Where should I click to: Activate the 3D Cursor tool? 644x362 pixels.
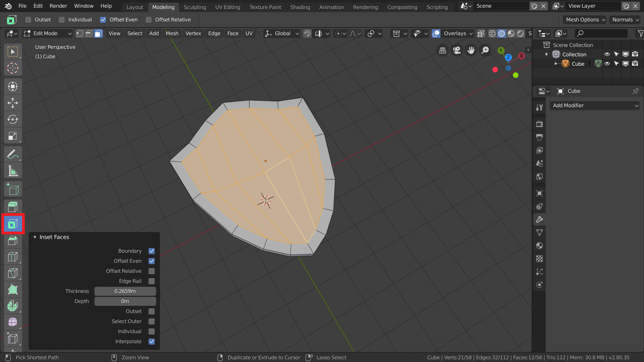pos(13,68)
